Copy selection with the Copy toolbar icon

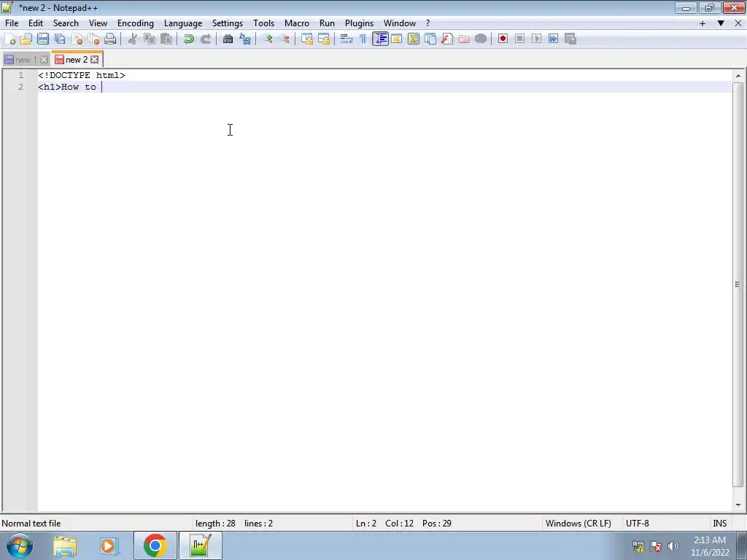[x=149, y=39]
